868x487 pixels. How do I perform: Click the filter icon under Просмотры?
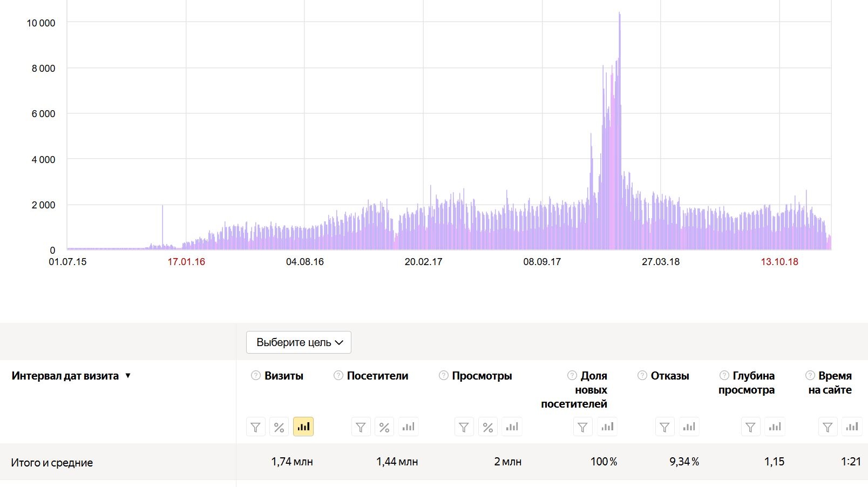[x=464, y=427]
